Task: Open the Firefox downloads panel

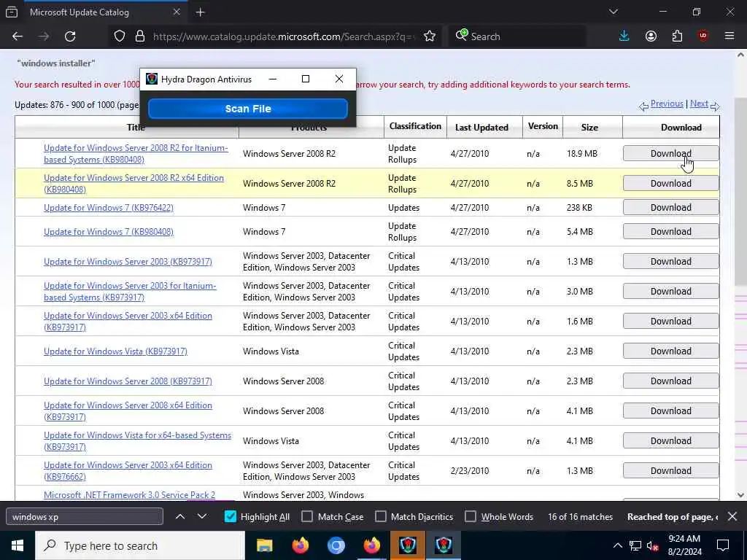Action: pyautogui.click(x=624, y=36)
